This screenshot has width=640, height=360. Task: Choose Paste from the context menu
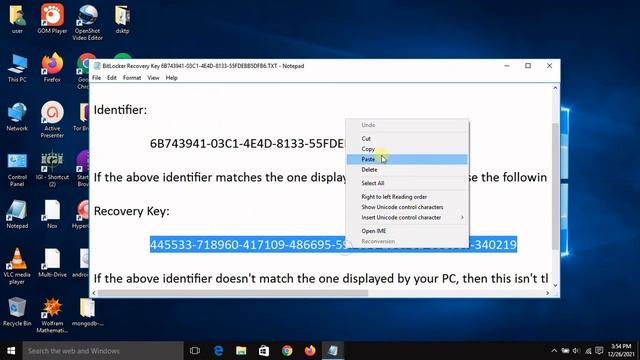pyautogui.click(x=407, y=159)
